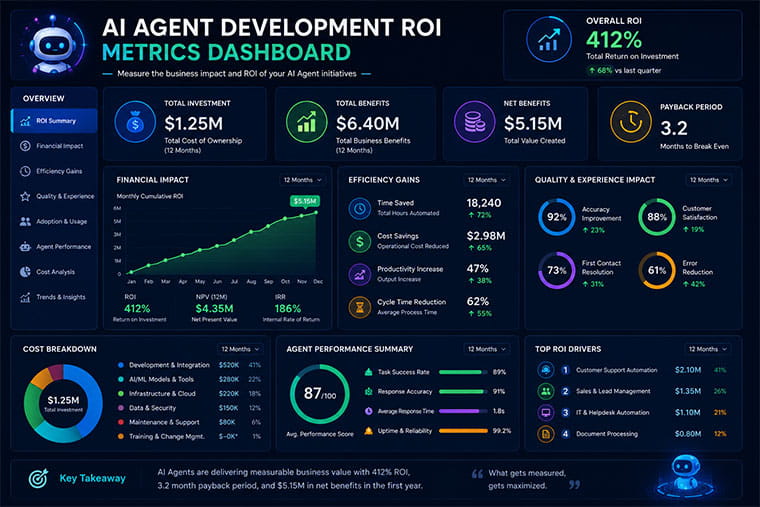Click the NPV value $4.35M
Viewport: 760px width, 507px height.
pos(214,308)
